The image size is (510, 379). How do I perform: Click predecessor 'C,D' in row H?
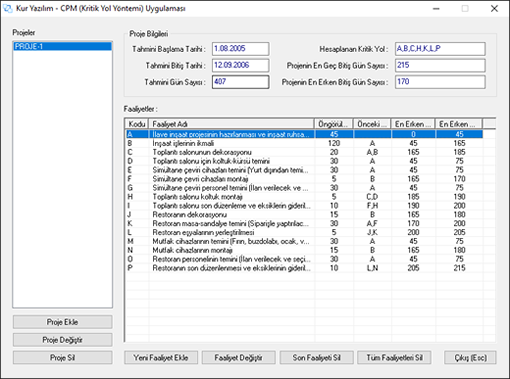coord(372,197)
